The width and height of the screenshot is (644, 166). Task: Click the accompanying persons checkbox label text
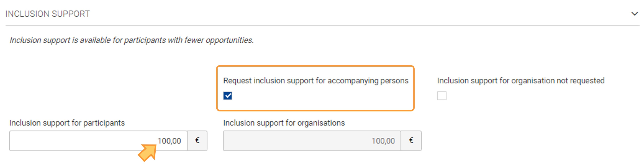click(316, 81)
